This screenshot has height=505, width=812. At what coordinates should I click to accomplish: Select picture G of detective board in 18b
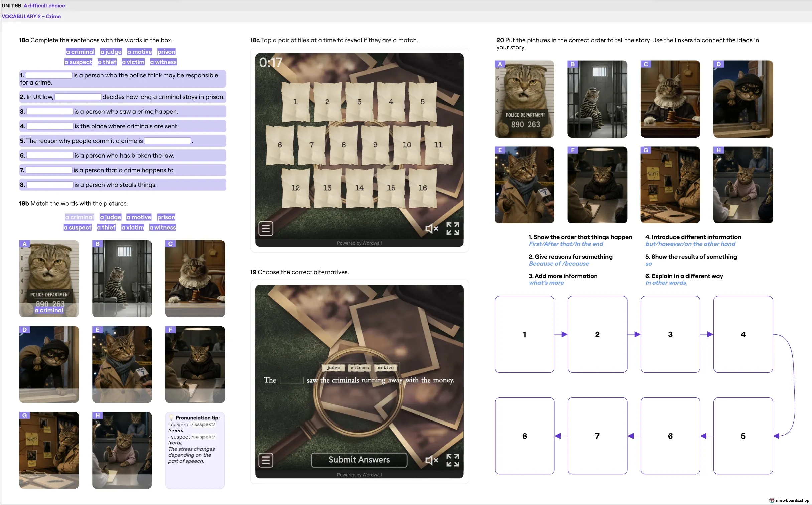click(x=49, y=450)
